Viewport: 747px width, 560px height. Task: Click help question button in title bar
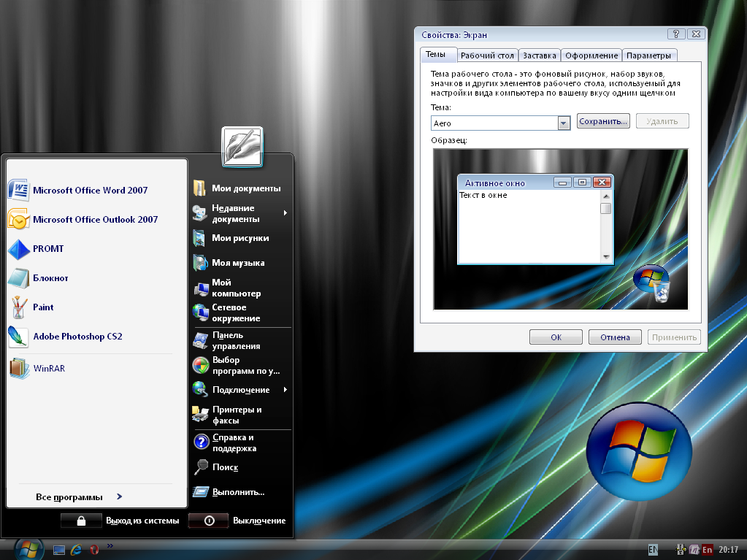click(676, 34)
